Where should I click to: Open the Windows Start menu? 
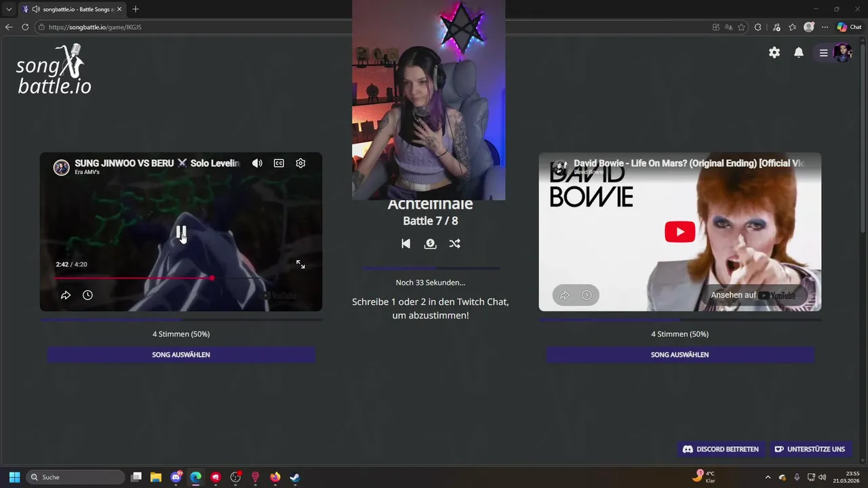pos(14,477)
